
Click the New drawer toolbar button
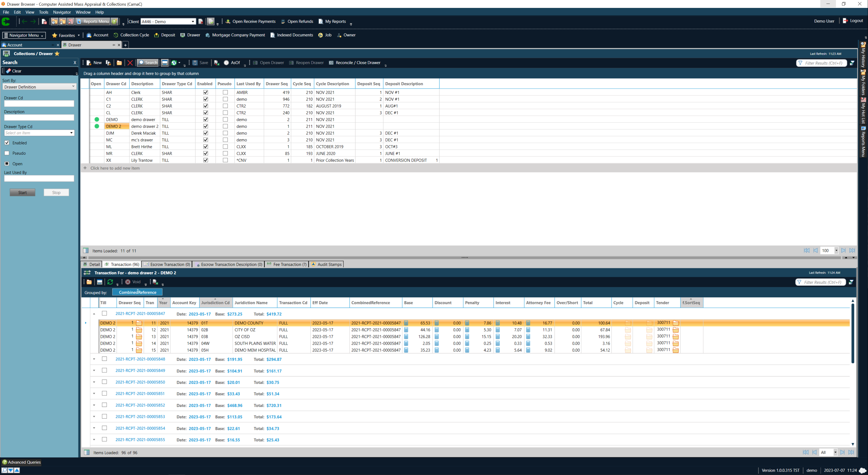pyautogui.click(x=94, y=63)
